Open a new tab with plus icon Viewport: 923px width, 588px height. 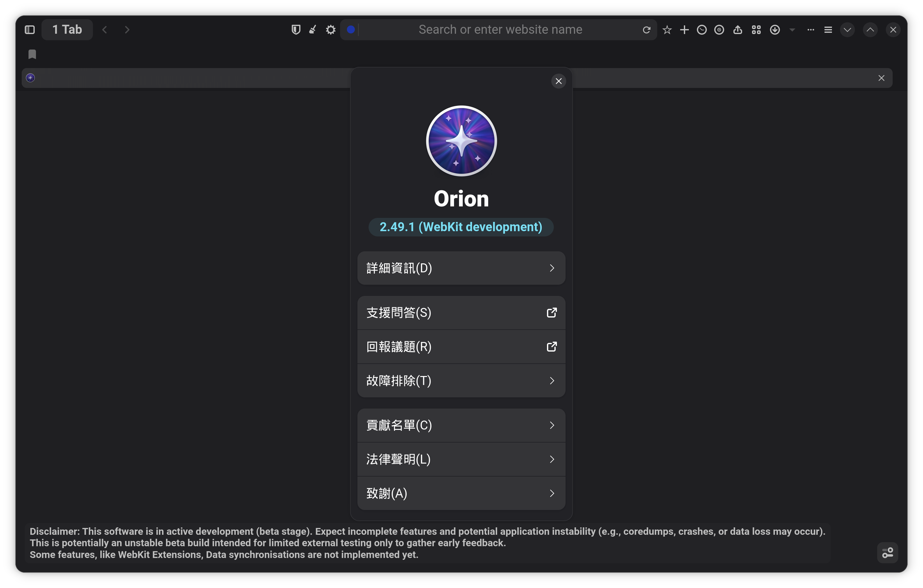684,29
